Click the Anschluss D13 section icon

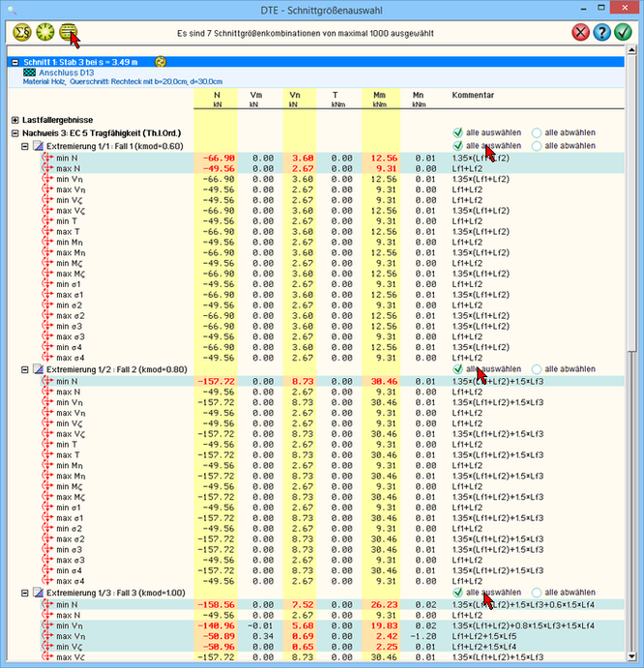30,73
